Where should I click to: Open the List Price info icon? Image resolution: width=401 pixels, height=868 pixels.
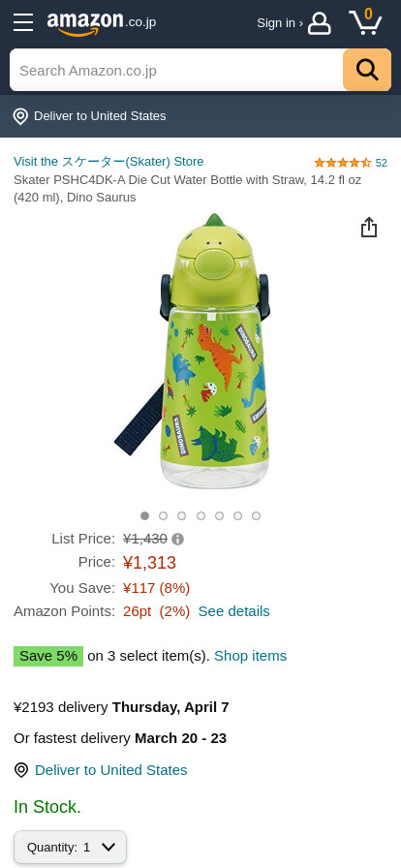click(178, 540)
